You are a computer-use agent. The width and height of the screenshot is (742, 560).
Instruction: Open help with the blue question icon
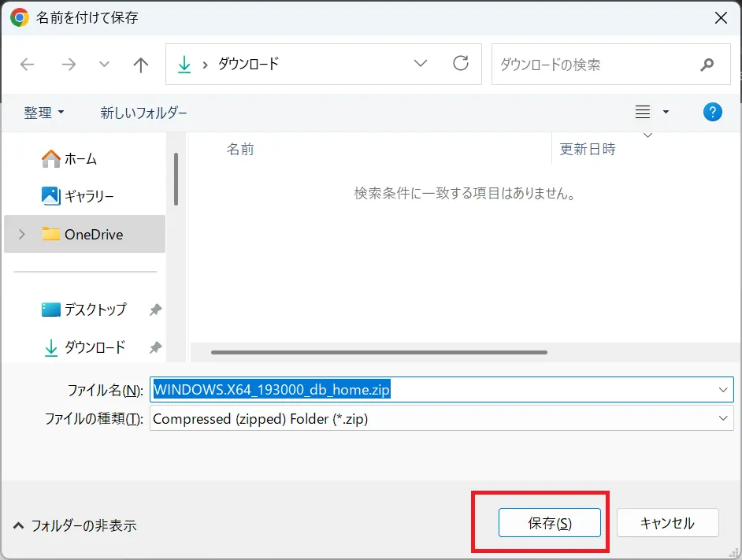(712, 112)
